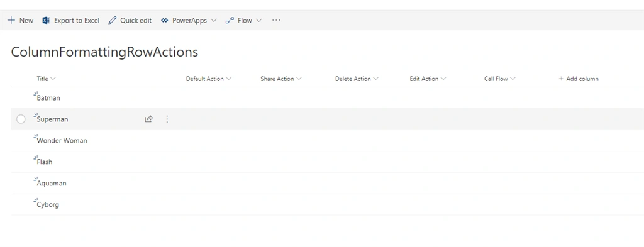Click the Flow icon in the toolbar
Viewport: 644px width, 247px height.
[x=230, y=21]
